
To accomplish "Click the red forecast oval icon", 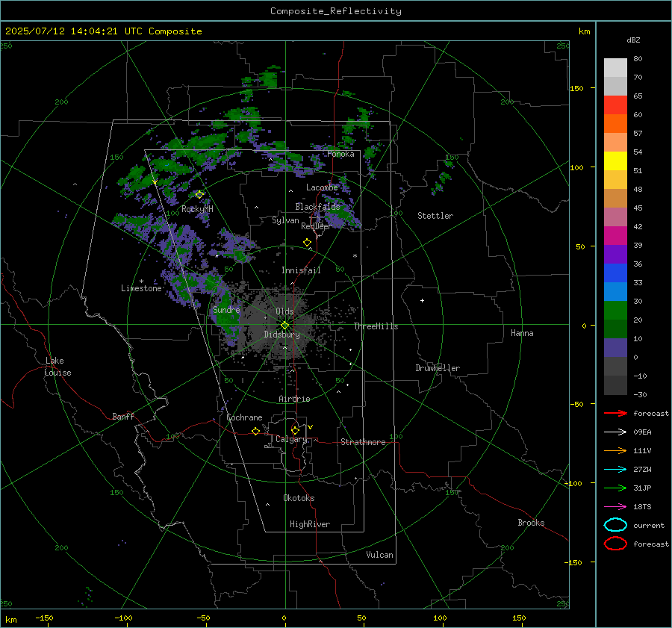I will click(x=615, y=544).
